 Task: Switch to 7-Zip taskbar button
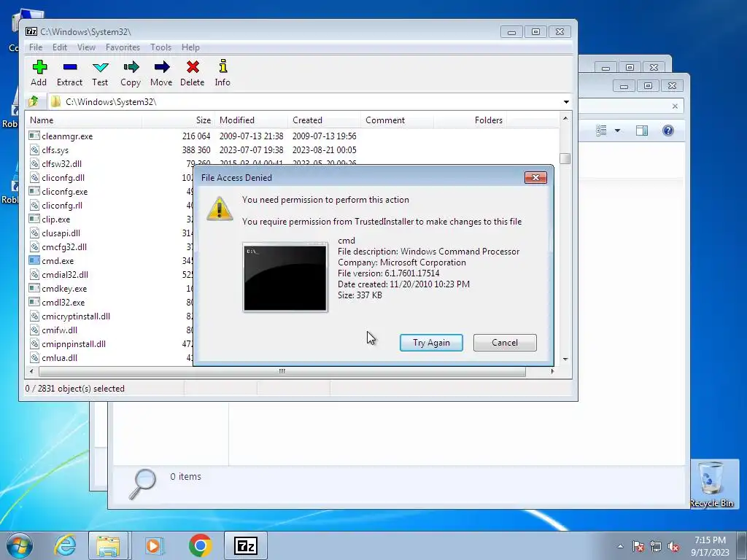(246, 545)
